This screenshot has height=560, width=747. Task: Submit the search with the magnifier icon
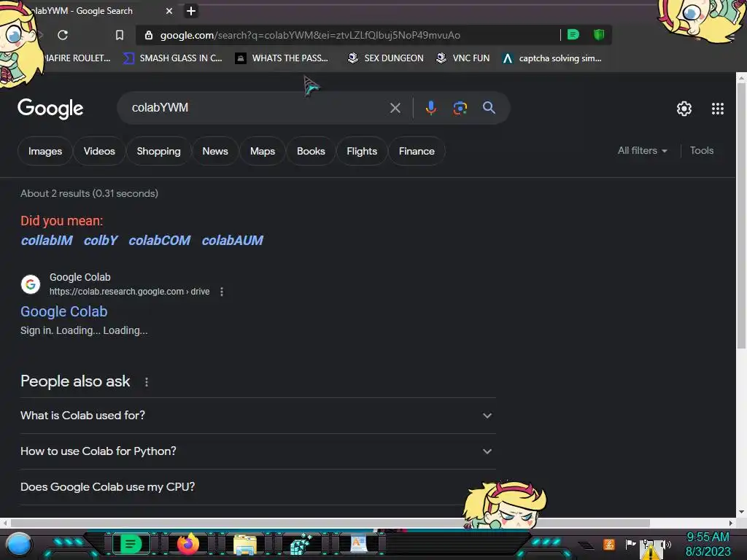coord(489,108)
